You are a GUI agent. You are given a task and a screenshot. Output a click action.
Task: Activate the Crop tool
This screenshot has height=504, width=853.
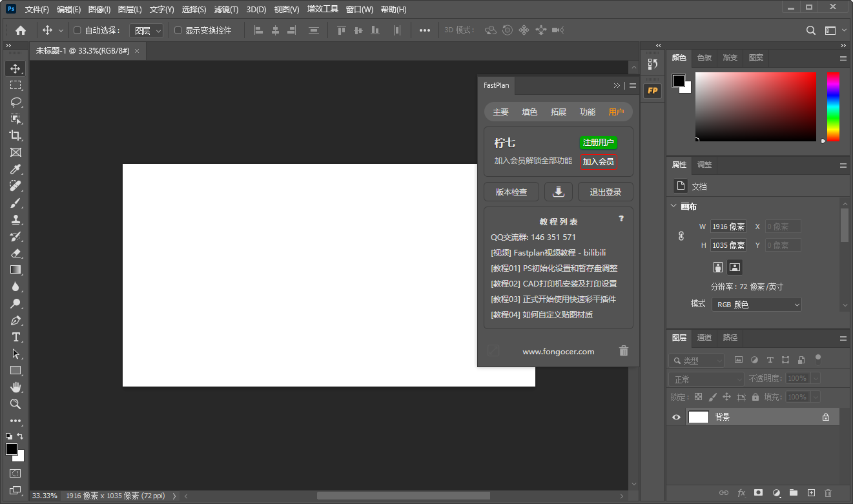click(x=15, y=136)
